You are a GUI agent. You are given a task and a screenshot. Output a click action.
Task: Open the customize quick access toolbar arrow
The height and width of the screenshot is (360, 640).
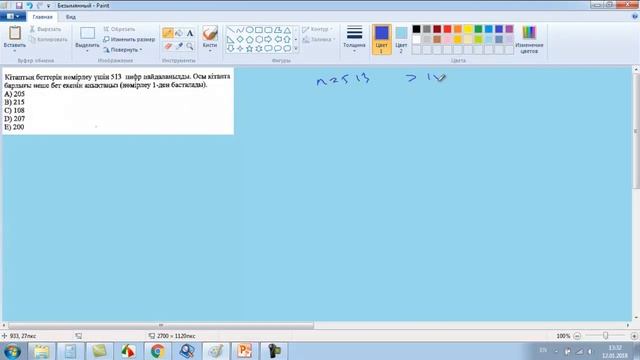tap(49, 6)
